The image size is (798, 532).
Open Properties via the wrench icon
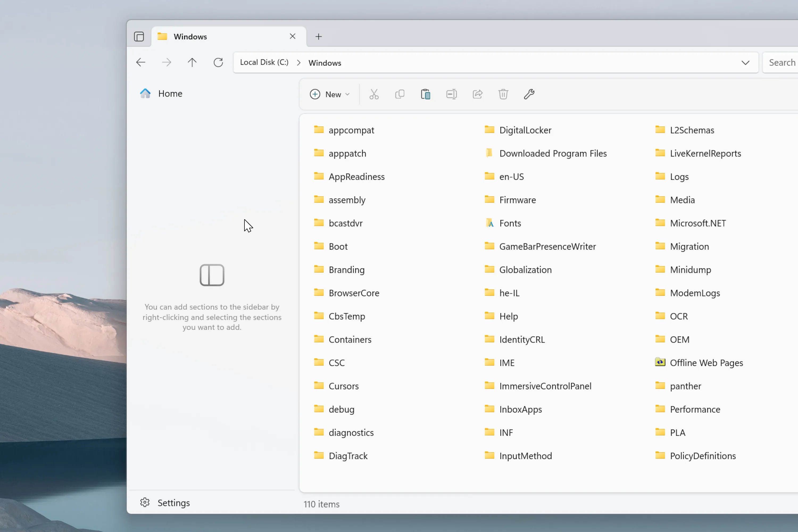[x=529, y=94]
